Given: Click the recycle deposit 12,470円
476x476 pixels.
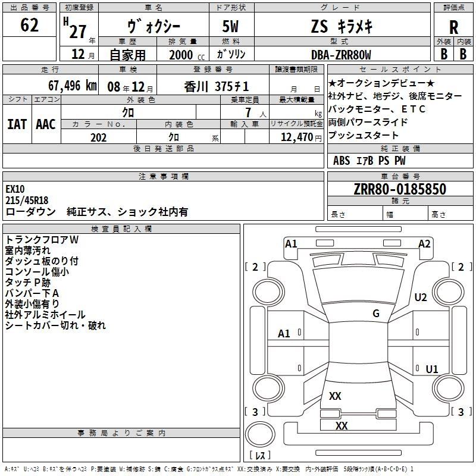Looking at the screenshot, I should (x=301, y=137).
